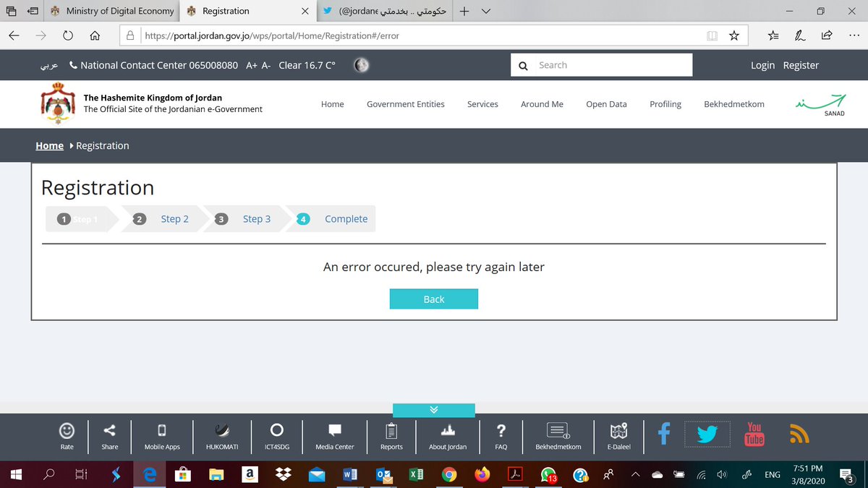Viewport: 868px width, 488px height.
Task: Click the Home breadcrumb link
Action: [50, 145]
